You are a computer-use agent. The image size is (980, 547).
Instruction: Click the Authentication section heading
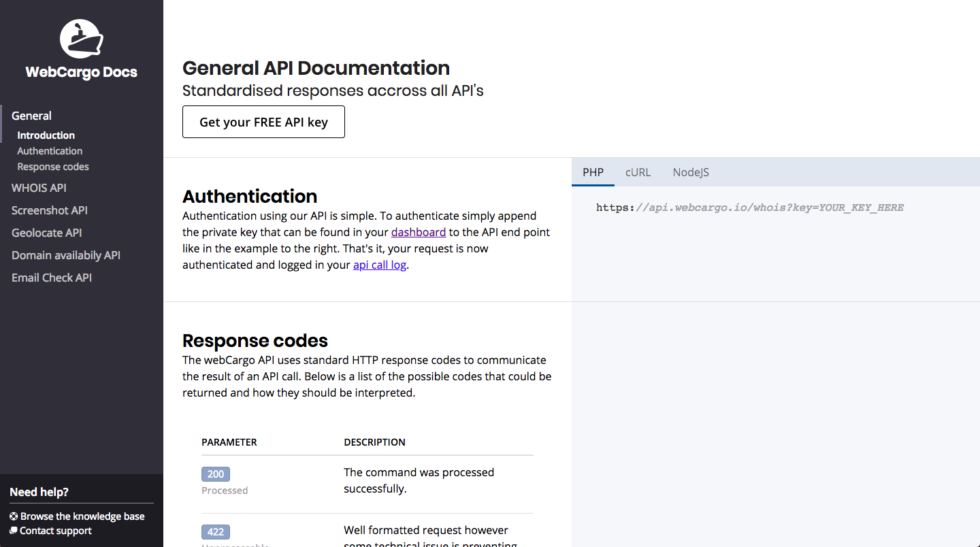point(250,196)
